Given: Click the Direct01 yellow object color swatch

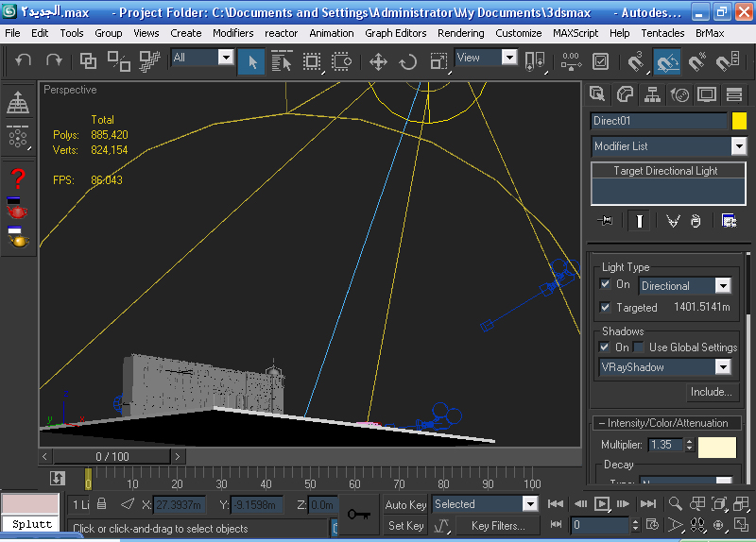Looking at the screenshot, I should [x=739, y=121].
